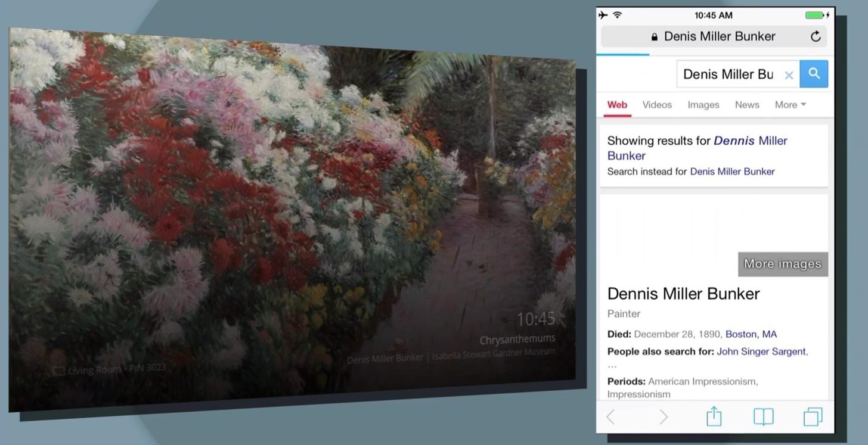Expand the More dropdown in search tabs
This screenshot has width=868, height=445.
click(x=790, y=105)
